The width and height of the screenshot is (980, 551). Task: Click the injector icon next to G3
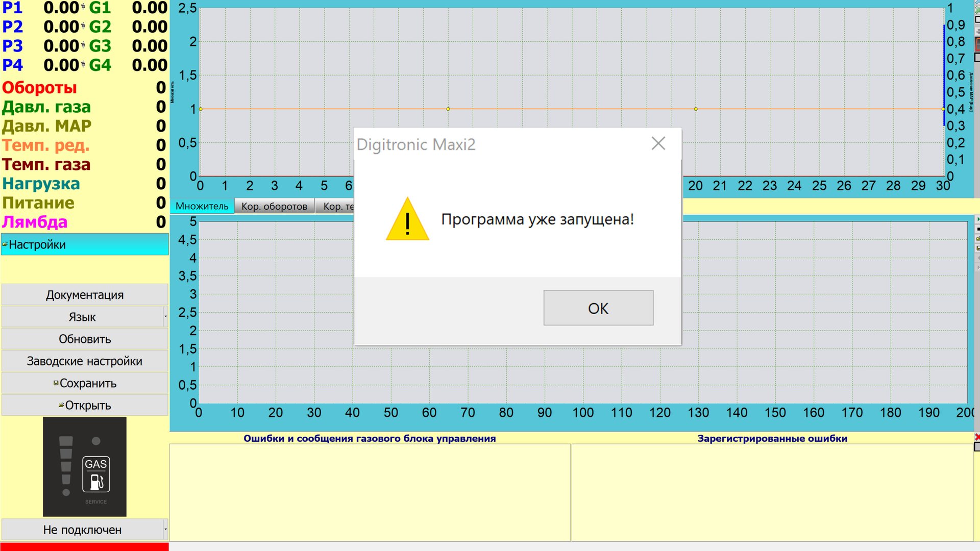(x=83, y=46)
